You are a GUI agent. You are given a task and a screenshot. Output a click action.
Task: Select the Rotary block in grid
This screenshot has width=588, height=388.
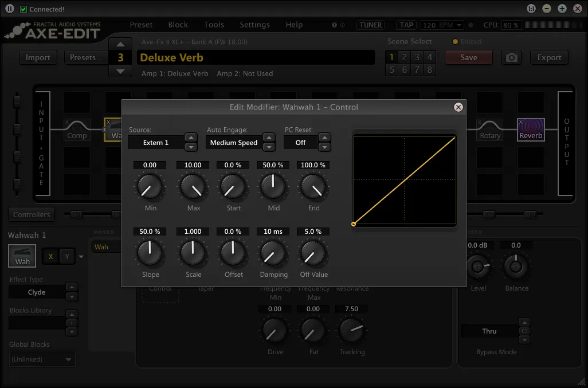point(489,130)
